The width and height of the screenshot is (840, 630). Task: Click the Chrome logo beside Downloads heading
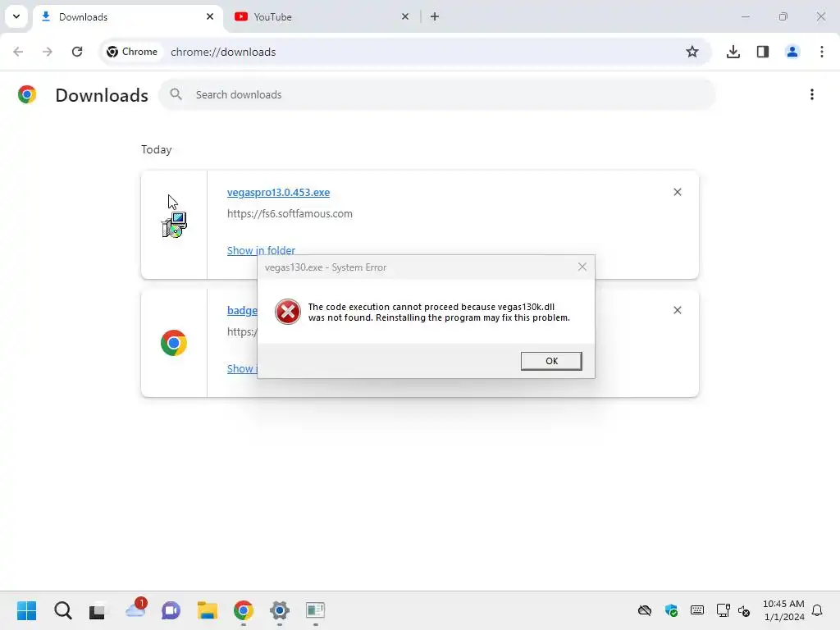coord(27,94)
